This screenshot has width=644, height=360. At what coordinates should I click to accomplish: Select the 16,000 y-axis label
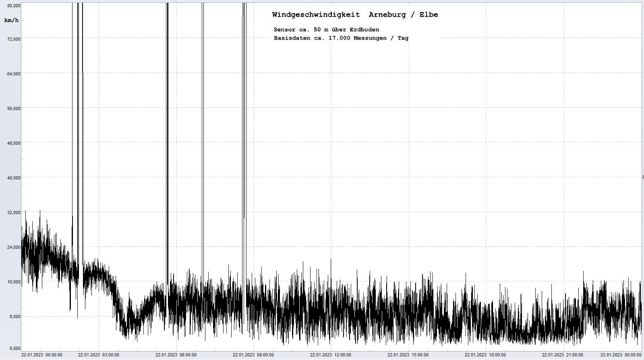14,282
